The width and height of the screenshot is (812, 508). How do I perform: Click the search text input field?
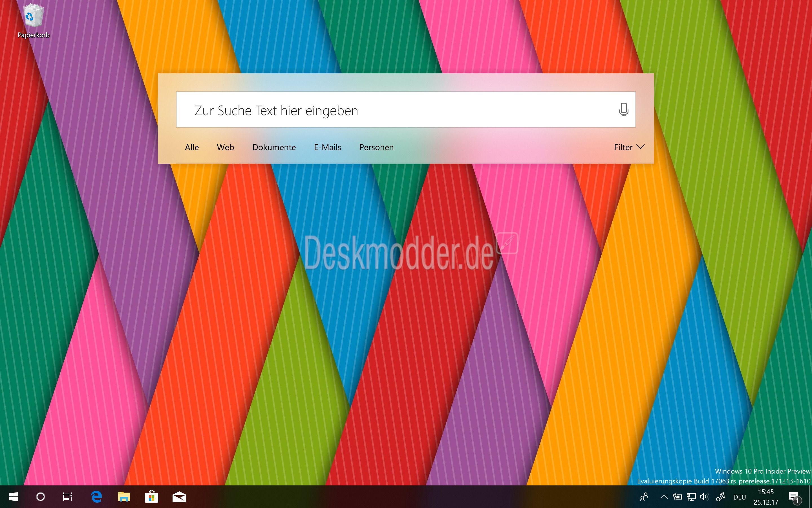[406, 110]
